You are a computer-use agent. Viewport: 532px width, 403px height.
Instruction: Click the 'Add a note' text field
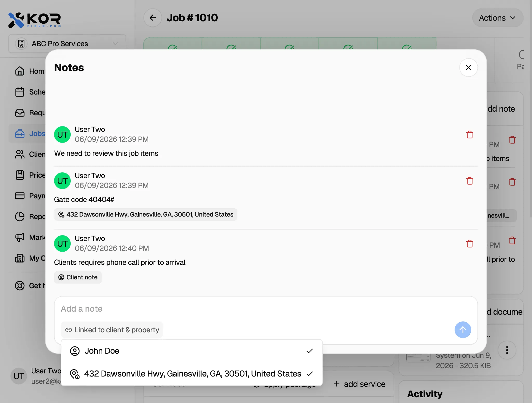265,309
